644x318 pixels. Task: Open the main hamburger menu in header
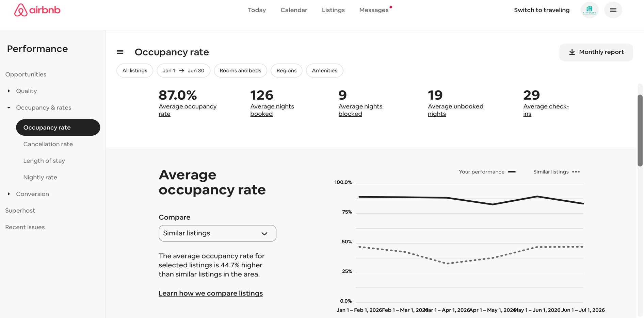(613, 10)
